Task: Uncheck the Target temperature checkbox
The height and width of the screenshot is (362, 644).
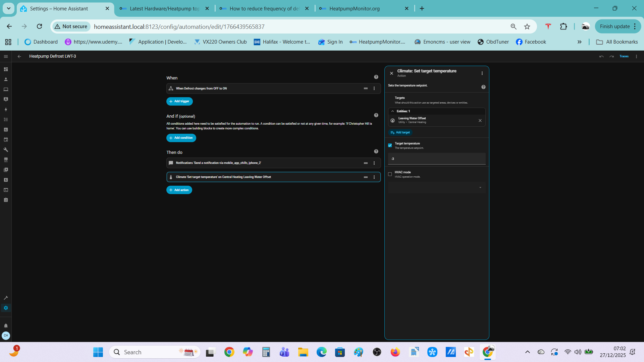Action: coord(390,145)
